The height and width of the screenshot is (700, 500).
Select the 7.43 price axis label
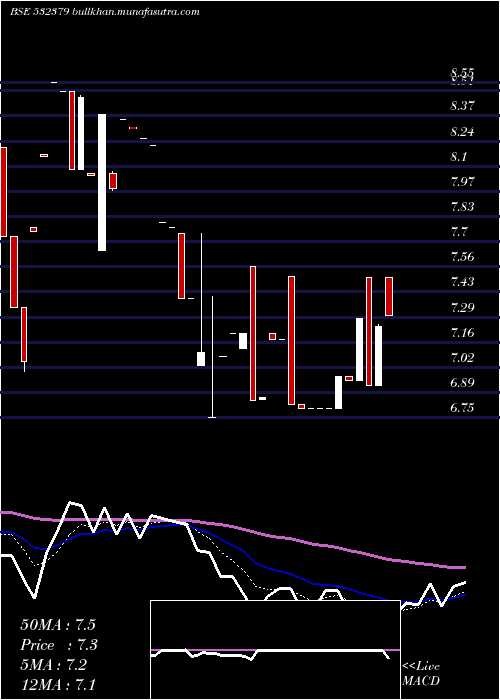coord(462,282)
